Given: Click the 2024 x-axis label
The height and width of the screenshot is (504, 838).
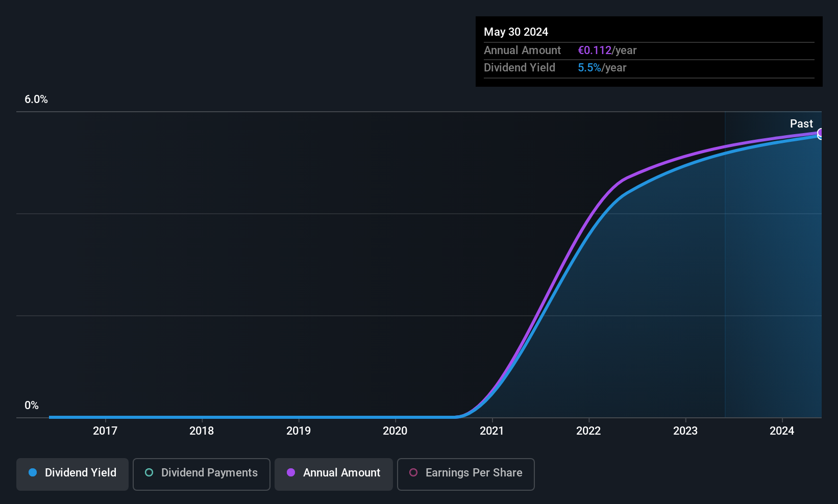Looking at the screenshot, I should click(x=782, y=431).
